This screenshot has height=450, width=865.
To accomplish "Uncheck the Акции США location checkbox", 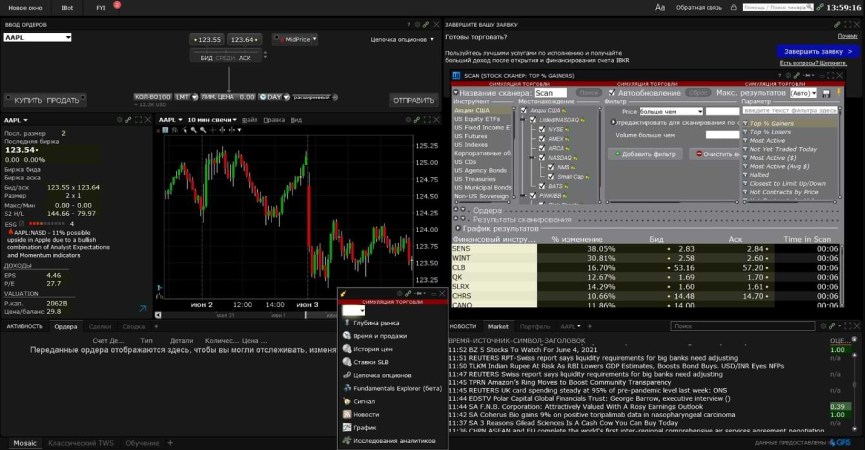I will point(524,110).
